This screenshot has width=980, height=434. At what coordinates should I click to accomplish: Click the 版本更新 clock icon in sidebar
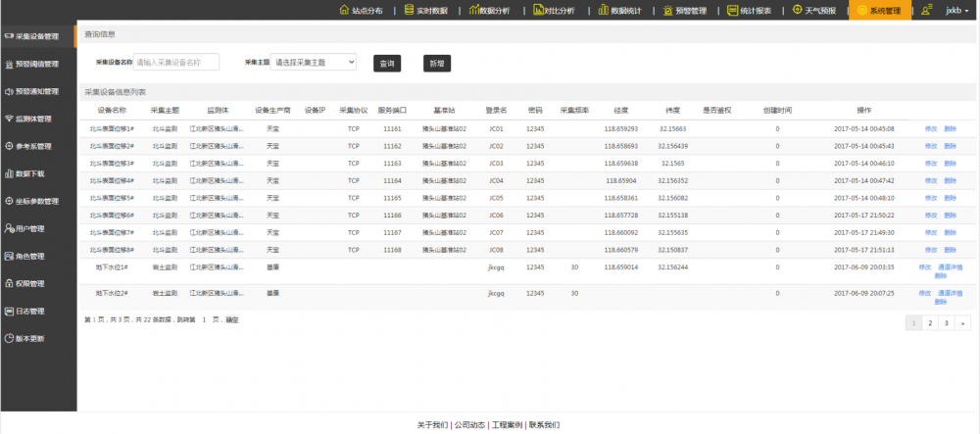tap(8, 339)
